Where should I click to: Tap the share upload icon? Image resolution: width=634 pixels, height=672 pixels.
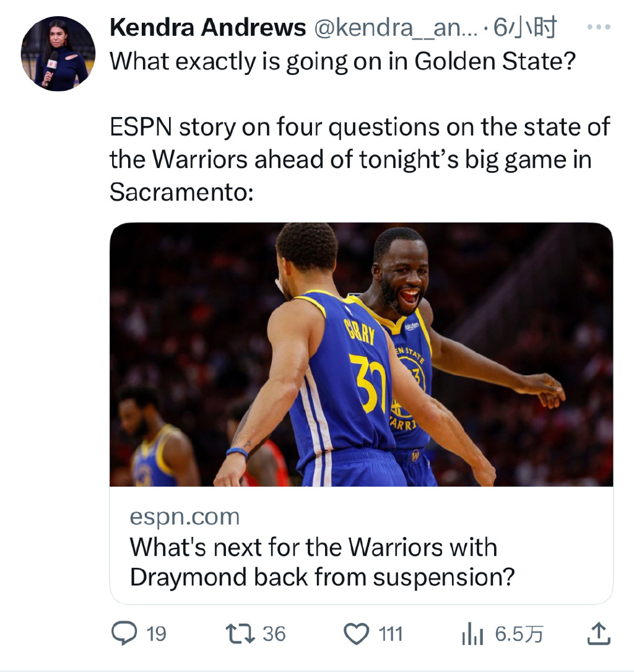tap(599, 634)
